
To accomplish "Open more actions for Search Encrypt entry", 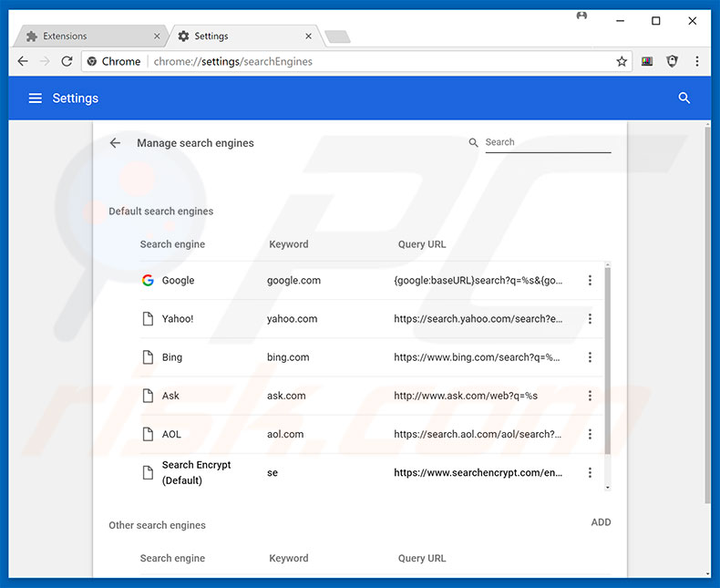I will click(590, 473).
